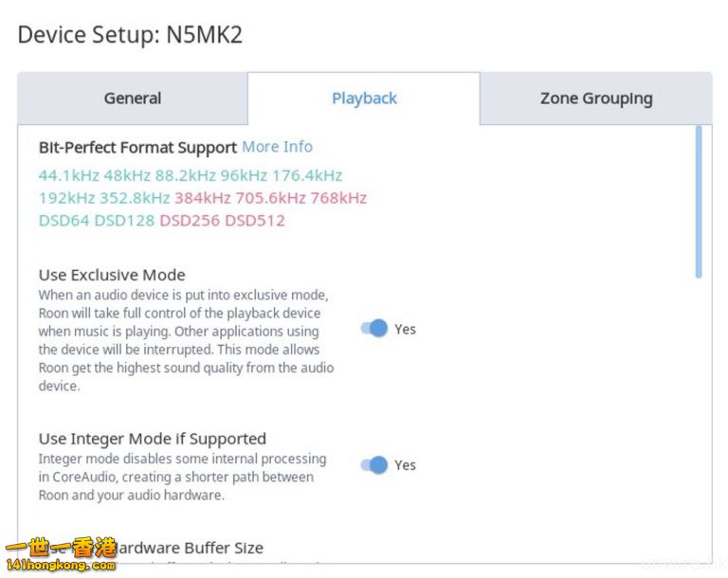The image size is (728, 578).
Task: Click the DSD64 format label
Action: 64,221
